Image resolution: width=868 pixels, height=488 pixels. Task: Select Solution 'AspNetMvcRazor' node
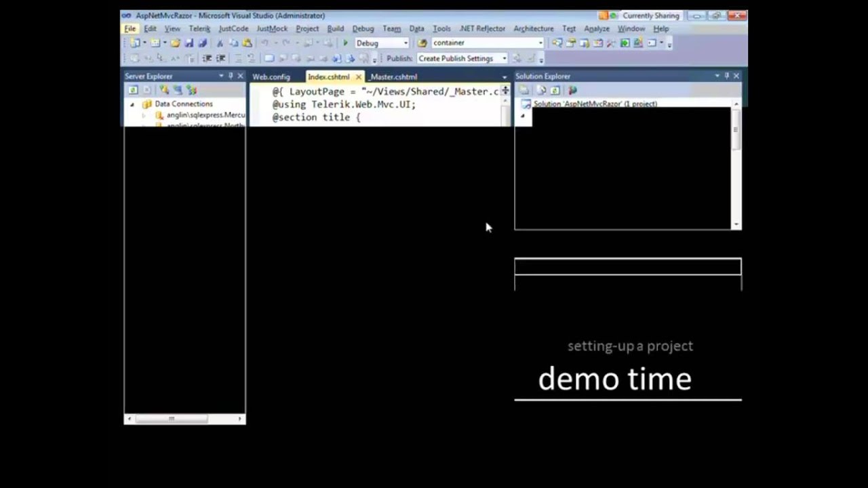pos(595,104)
